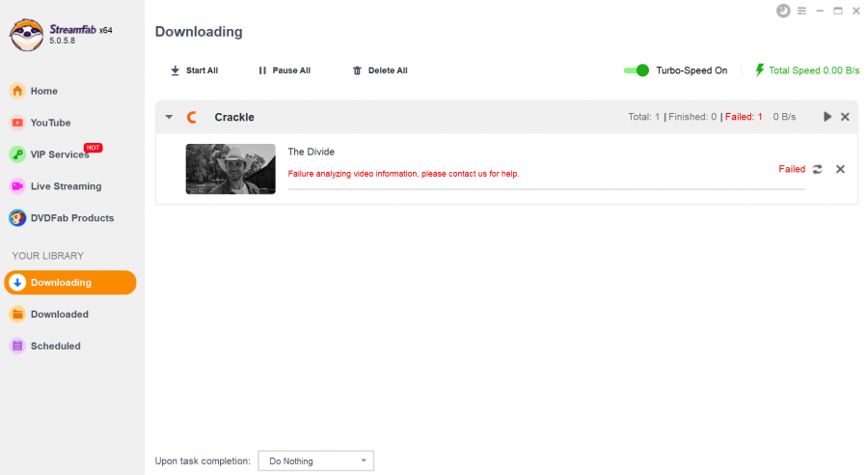Collapse the Crackle download group
Image resolution: width=868 pixels, height=475 pixels.
[169, 117]
